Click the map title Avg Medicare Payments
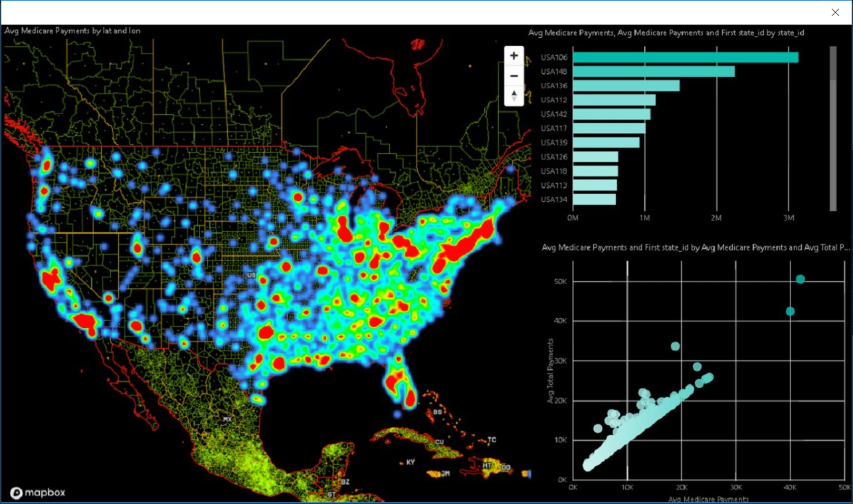The image size is (853, 504). (72, 31)
